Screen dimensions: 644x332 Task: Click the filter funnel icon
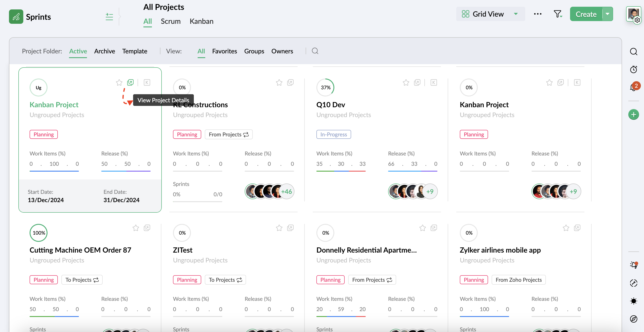[557, 14]
